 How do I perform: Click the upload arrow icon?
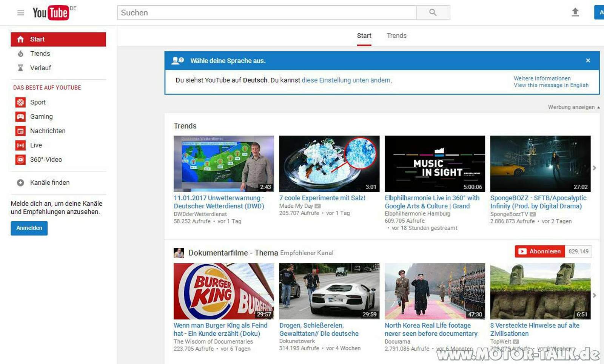click(x=575, y=12)
